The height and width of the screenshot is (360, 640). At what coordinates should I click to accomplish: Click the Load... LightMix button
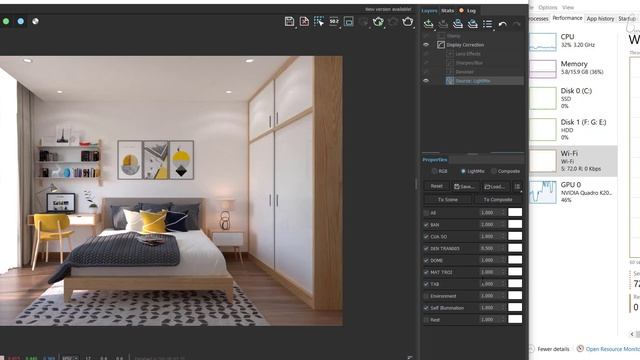coord(495,187)
